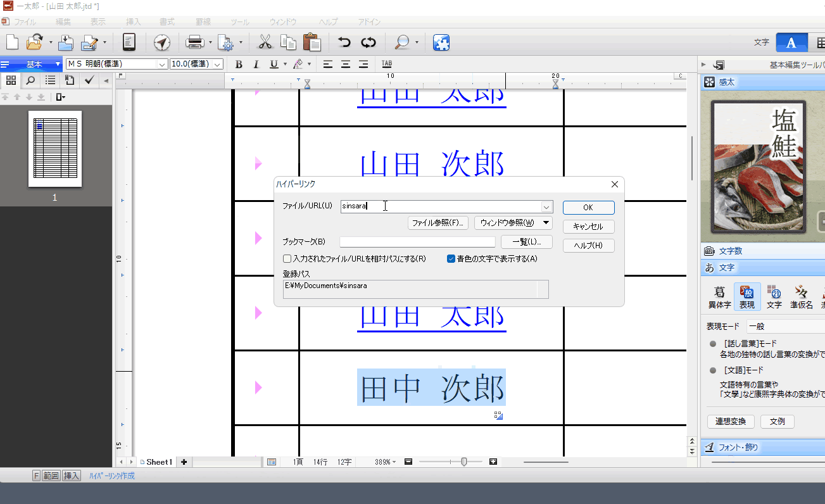Image resolution: width=825 pixels, height=504 pixels.
Task: Toggle the 挿入 mode indicator in status bar
Action: 71,476
